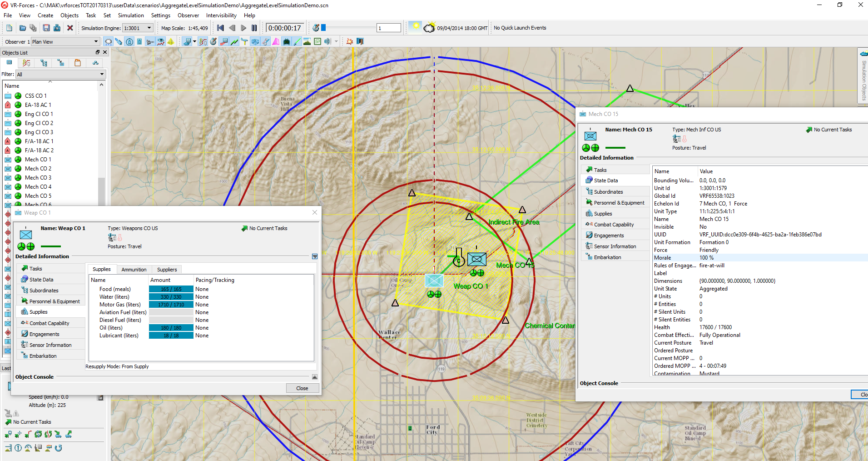The width and height of the screenshot is (868, 461).
Task: Click the Move Along Route task icon
Action: coord(28,434)
